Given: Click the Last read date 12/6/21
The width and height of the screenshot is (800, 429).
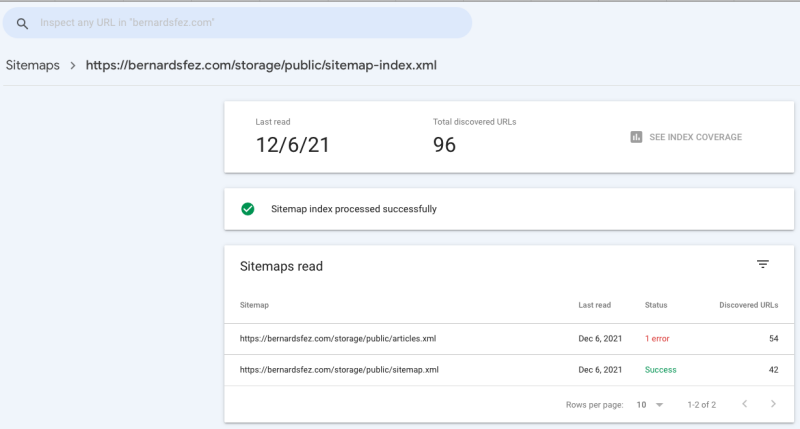Looking at the screenshot, I should pyautogui.click(x=292, y=145).
